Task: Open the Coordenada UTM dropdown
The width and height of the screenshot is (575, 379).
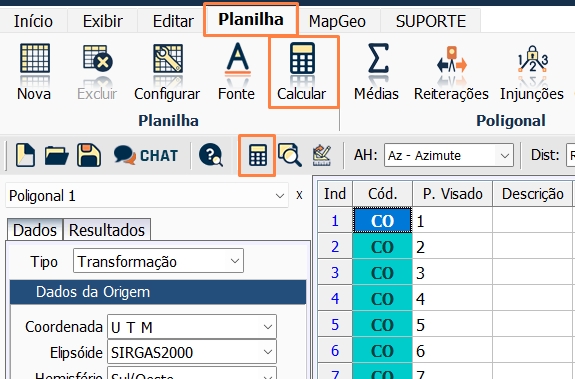Action: 192,326
